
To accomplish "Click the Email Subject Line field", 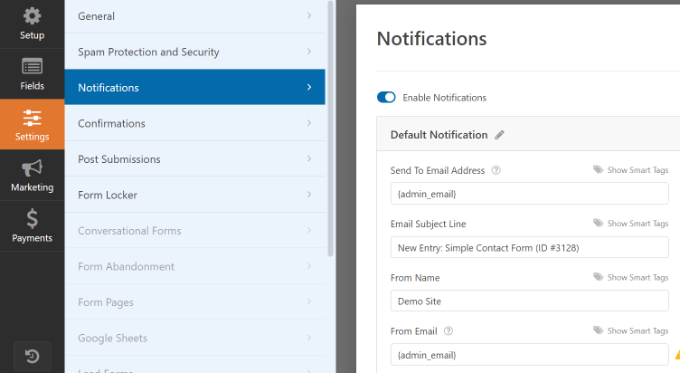I will (x=529, y=247).
